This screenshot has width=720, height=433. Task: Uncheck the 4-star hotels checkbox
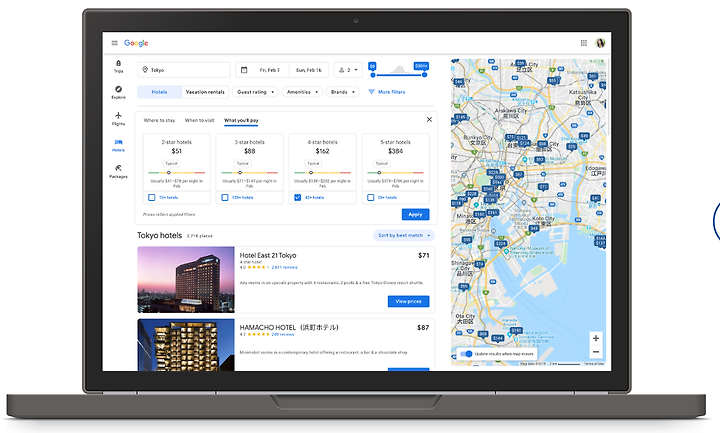coord(298,197)
